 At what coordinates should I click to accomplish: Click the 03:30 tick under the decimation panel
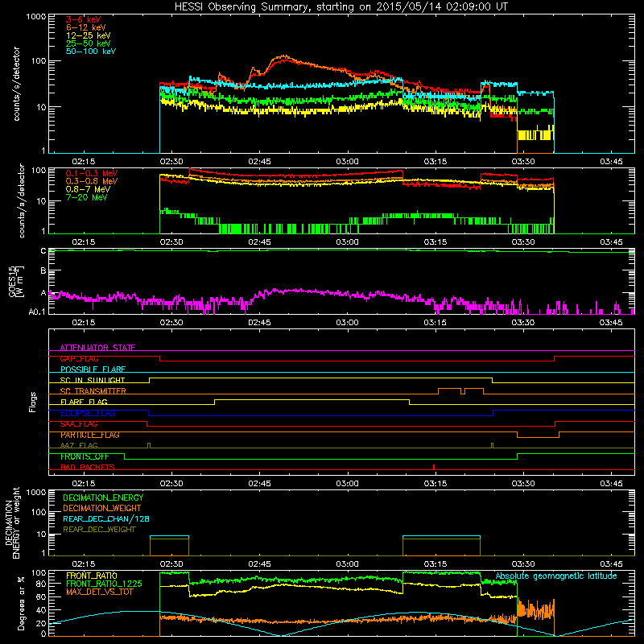(x=522, y=564)
